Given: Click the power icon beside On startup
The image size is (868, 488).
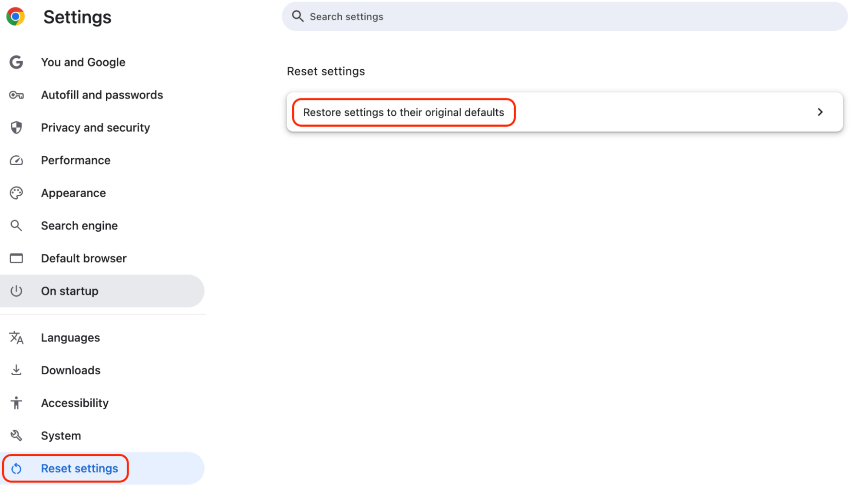Looking at the screenshot, I should tap(16, 291).
